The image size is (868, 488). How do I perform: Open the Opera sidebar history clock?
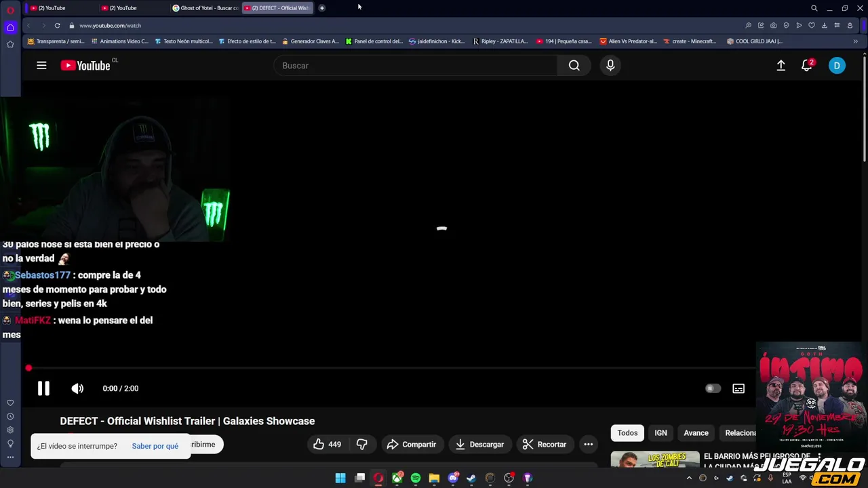(10, 416)
